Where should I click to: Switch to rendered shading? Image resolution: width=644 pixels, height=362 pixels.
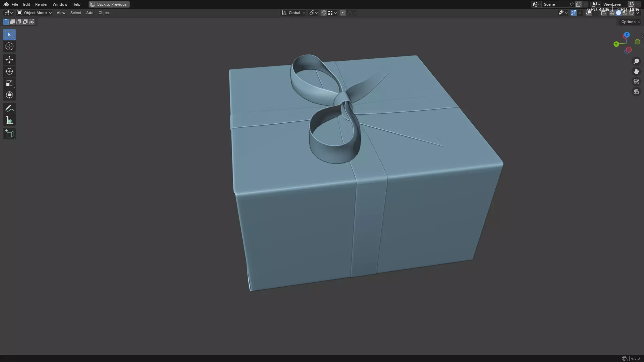[631, 13]
